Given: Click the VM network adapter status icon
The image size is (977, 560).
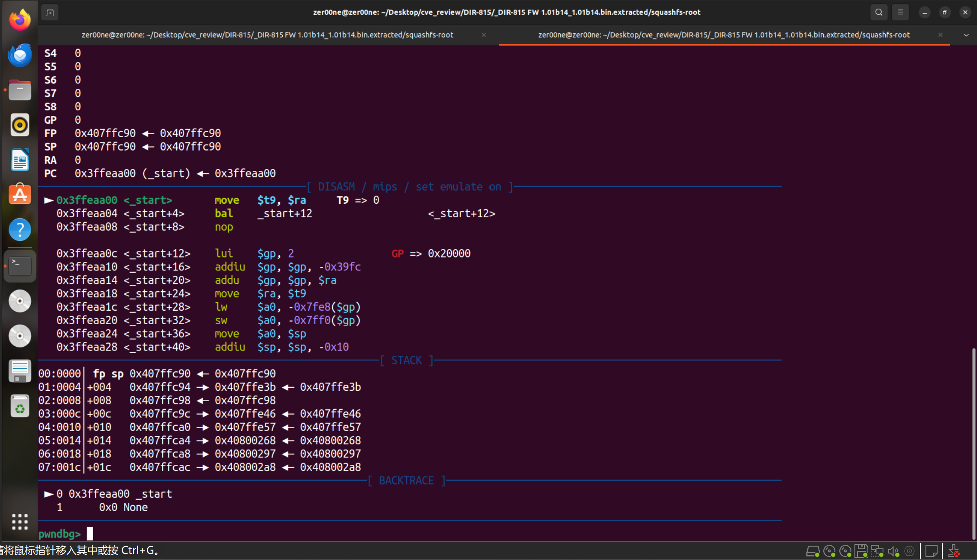Looking at the screenshot, I should click(x=877, y=551).
